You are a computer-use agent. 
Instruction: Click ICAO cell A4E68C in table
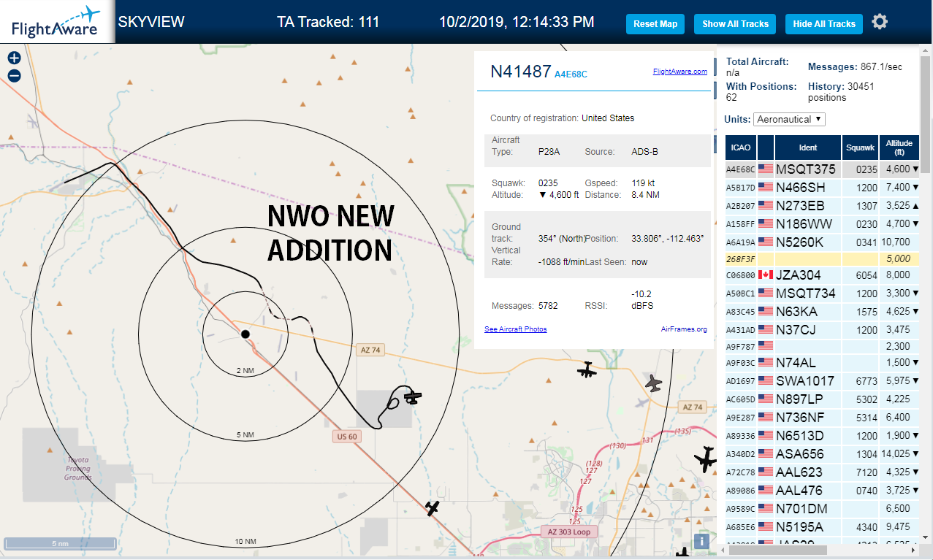click(x=740, y=169)
